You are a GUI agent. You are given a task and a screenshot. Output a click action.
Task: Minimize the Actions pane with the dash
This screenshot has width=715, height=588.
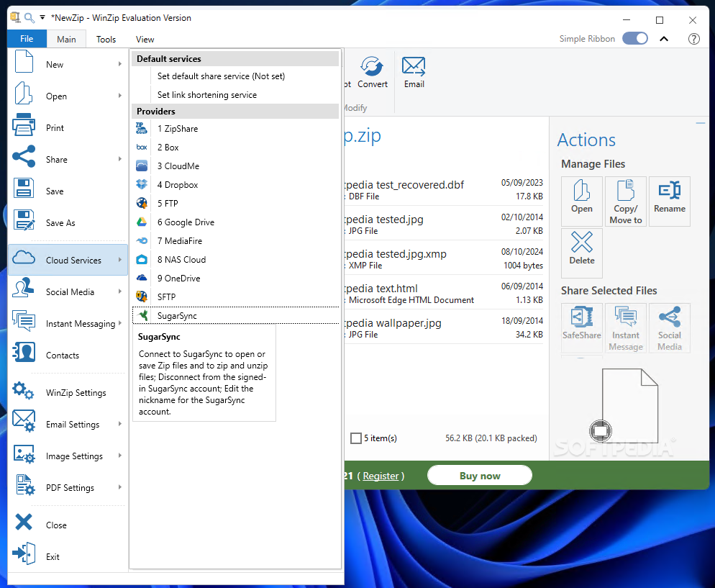701,123
